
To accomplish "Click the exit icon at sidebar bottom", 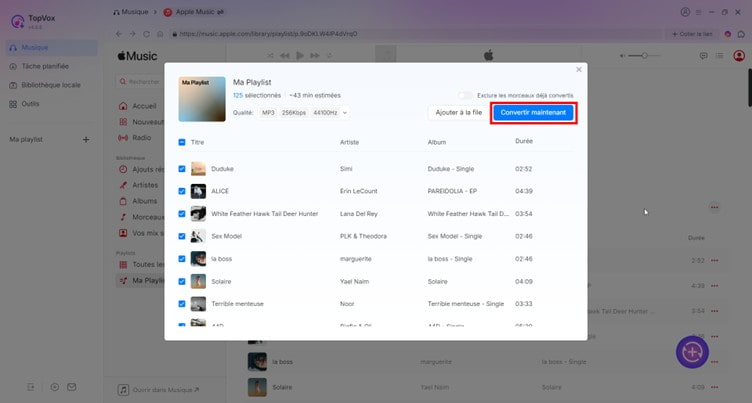I will coord(31,387).
